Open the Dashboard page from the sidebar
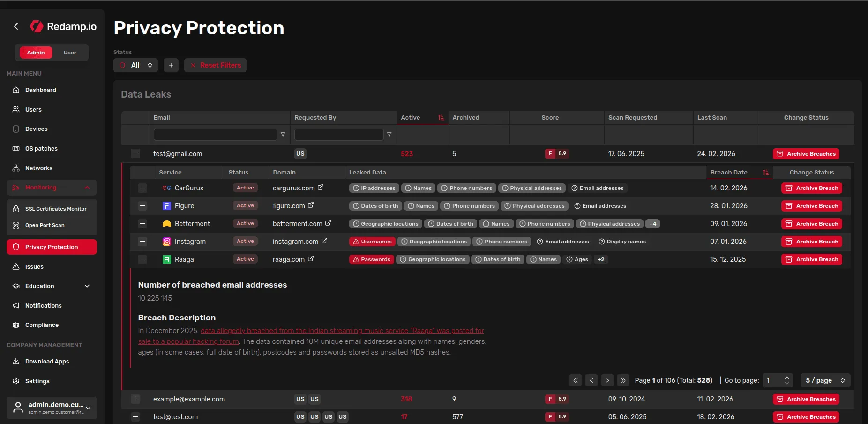Viewport: 868px width, 424px height. (40, 90)
